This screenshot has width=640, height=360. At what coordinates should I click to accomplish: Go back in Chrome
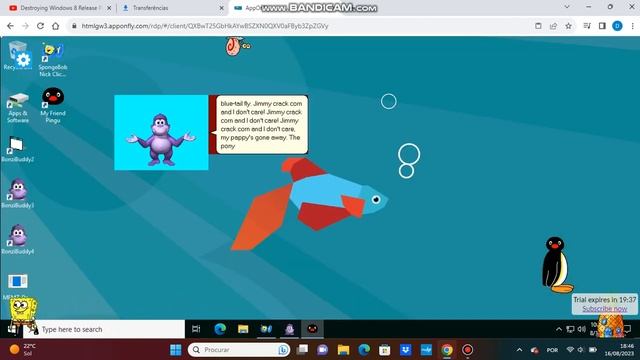point(10,26)
